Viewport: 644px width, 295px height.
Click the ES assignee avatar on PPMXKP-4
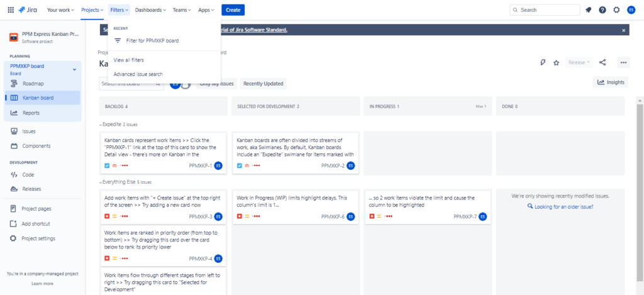(x=218, y=259)
